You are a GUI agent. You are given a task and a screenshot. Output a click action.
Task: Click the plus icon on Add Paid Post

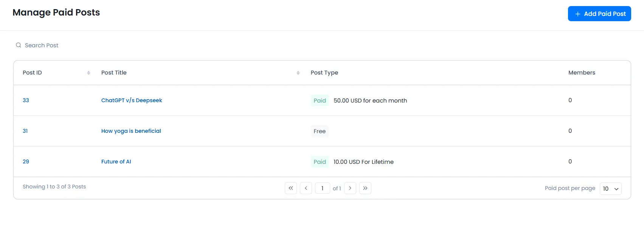577,14
